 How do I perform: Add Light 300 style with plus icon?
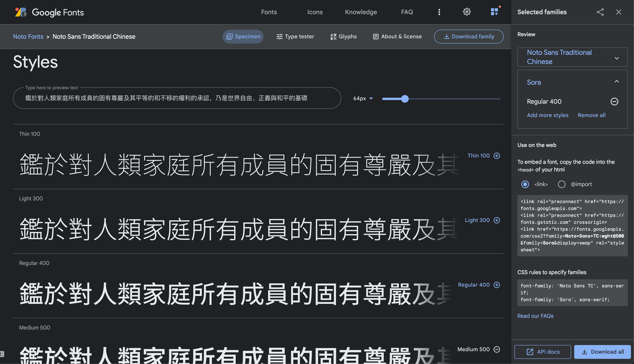[x=497, y=220]
